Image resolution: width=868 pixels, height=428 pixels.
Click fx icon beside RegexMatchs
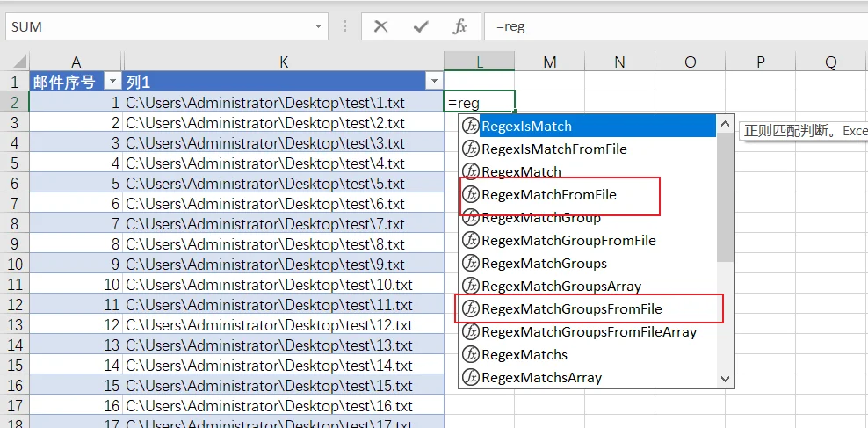click(470, 354)
